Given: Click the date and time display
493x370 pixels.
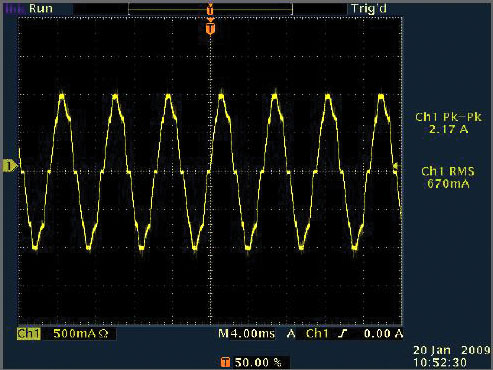Looking at the screenshot, I should pyautogui.click(x=452, y=356).
